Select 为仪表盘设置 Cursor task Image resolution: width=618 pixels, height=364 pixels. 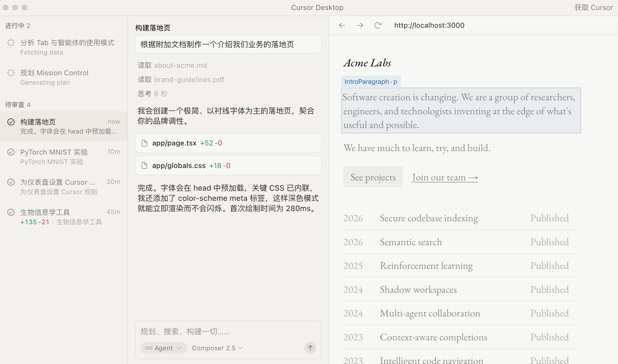tap(64, 187)
